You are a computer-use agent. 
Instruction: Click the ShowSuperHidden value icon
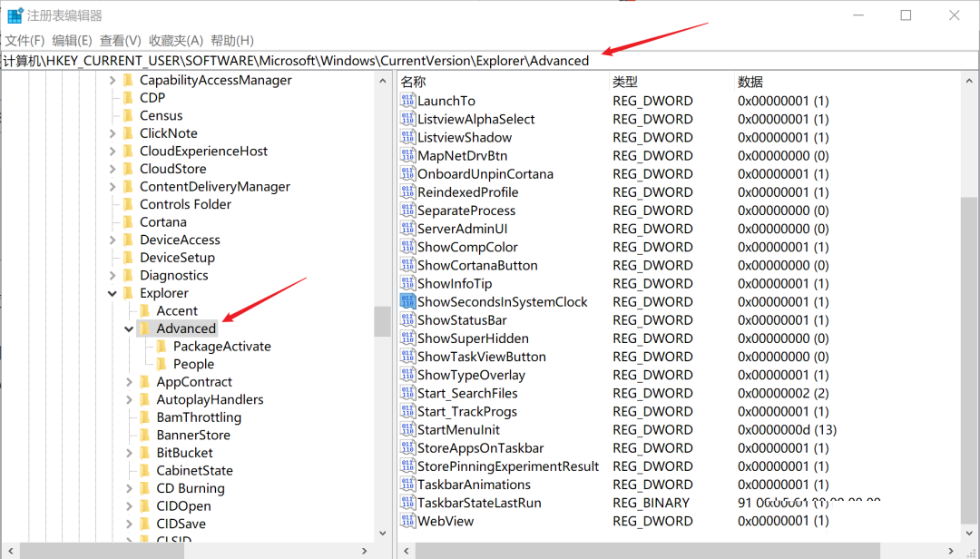(407, 338)
